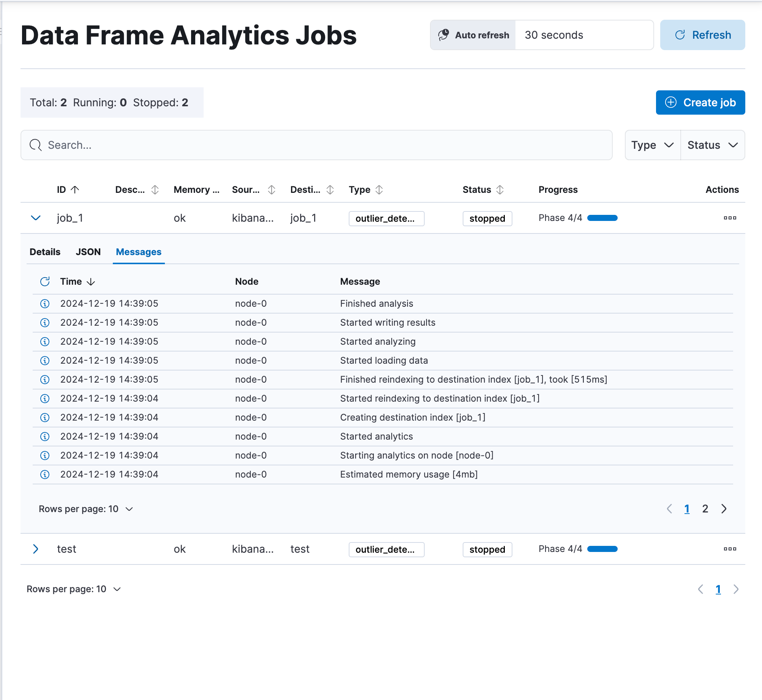Image resolution: width=762 pixels, height=700 pixels.
Task: Sort by Description column arrows
Action: (155, 189)
